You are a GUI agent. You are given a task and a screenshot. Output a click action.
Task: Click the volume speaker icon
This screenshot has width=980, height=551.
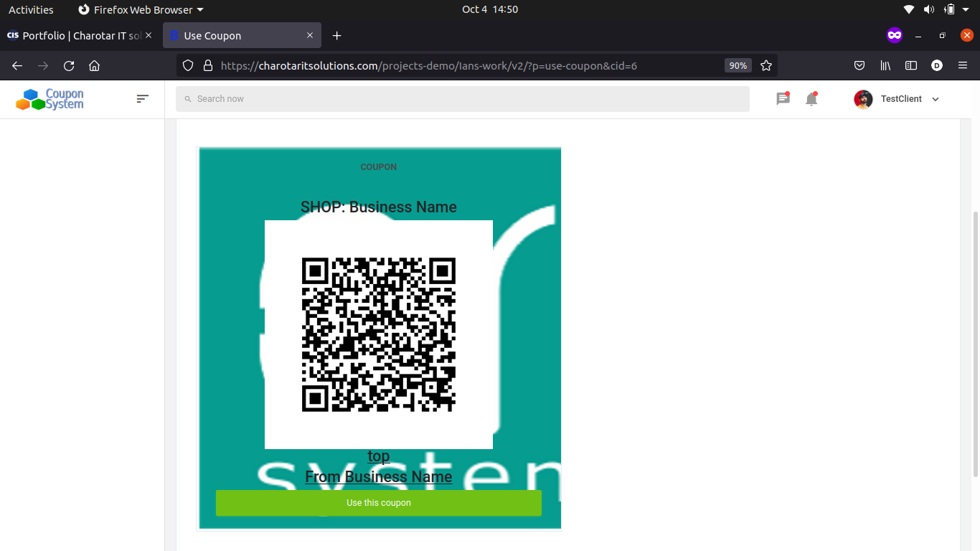(929, 9)
